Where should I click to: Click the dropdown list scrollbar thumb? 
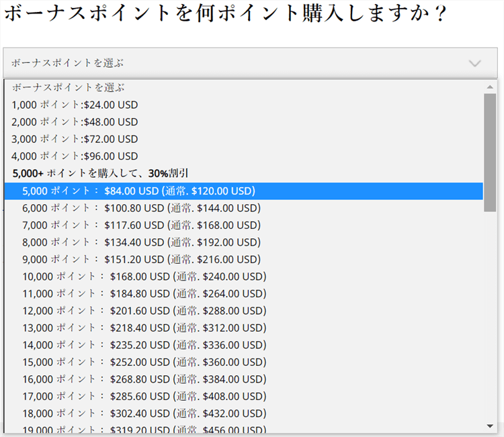tap(490, 152)
